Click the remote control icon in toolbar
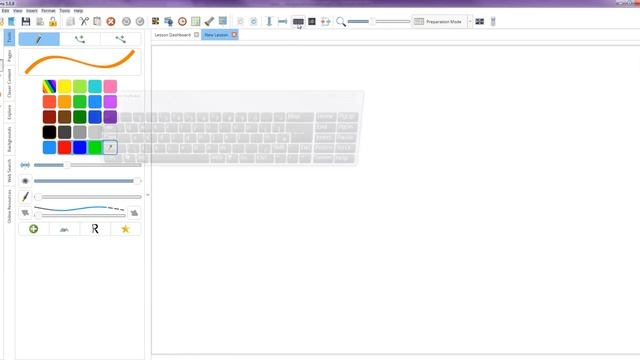This screenshot has height=360, width=640. (x=493, y=22)
